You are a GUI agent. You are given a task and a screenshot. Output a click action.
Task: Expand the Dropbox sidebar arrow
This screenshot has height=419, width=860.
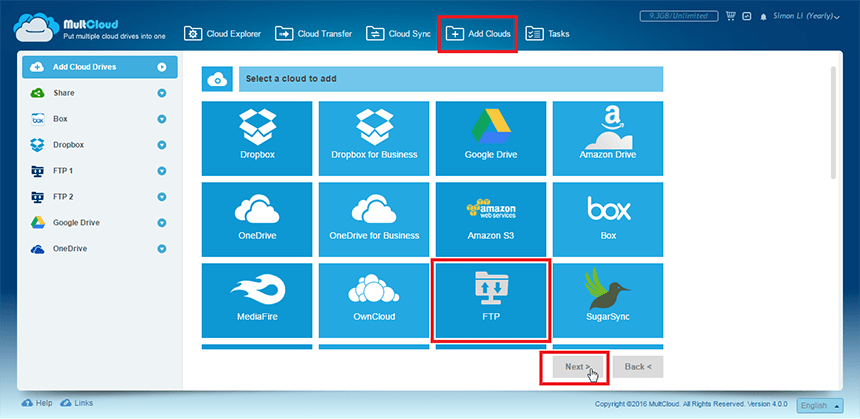point(162,145)
